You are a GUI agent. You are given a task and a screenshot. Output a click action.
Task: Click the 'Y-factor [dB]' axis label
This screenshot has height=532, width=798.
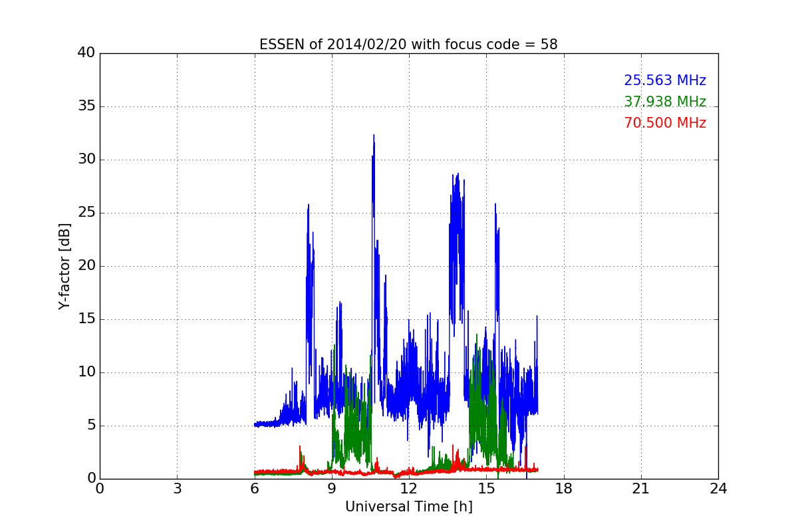(x=65, y=266)
